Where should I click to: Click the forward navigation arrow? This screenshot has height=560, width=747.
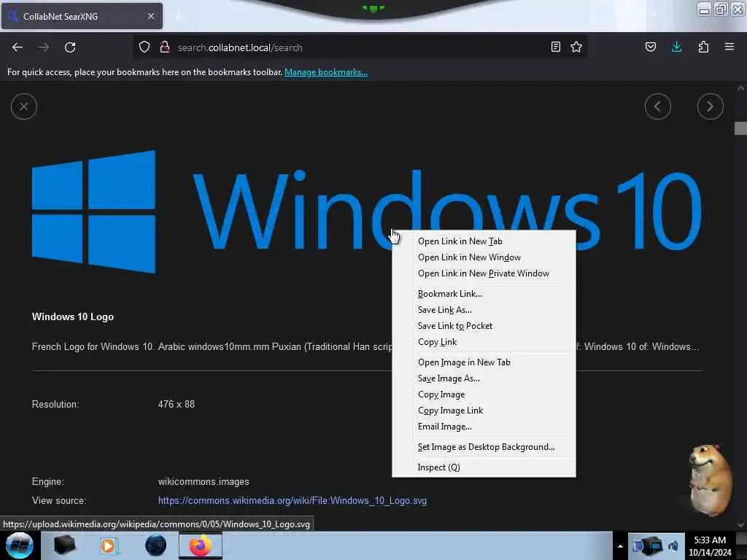[x=44, y=47]
